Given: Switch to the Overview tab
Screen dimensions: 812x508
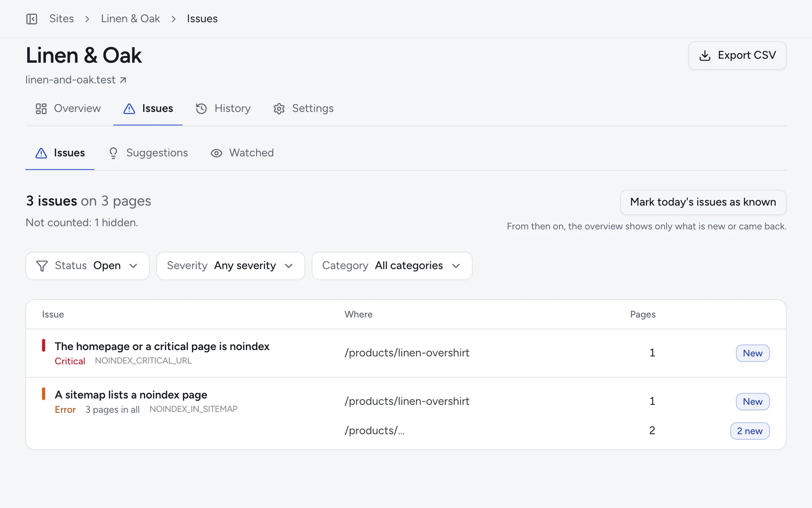Looking at the screenshot, I should tap(68, 109).
